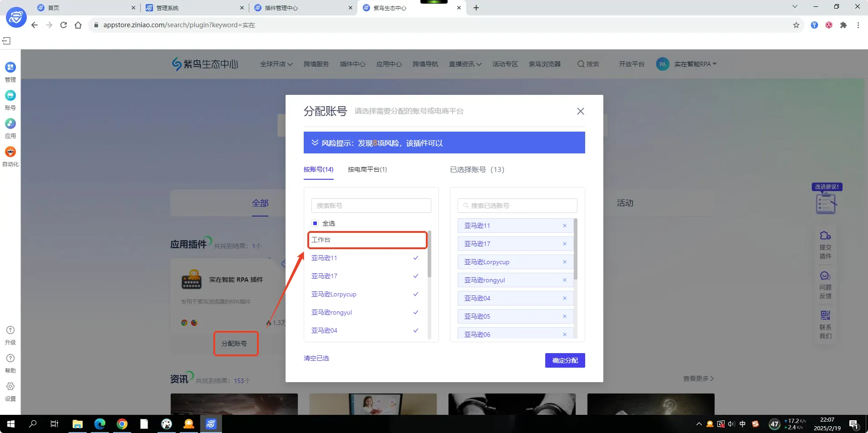Open File Explorer from the taskbar

coord(78,424)
